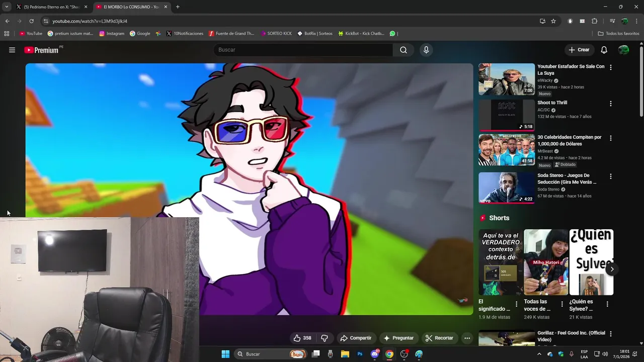Go to the YouTube Premium home logo

(x=41, y=50)
